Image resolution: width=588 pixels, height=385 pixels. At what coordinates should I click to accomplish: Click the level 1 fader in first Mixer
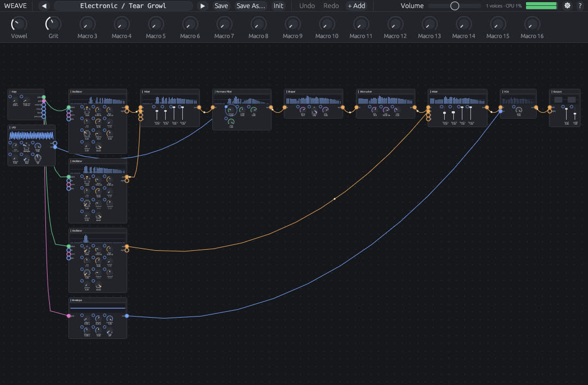click(x=157, y=114)
